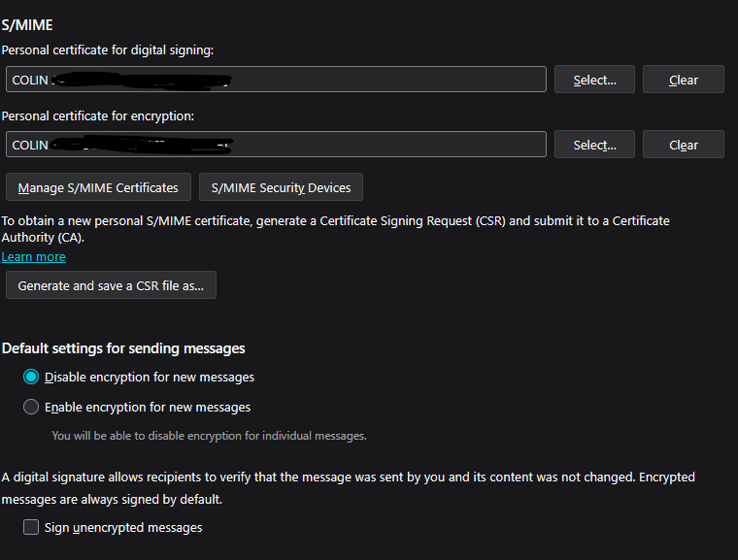Image resolution: width=738 pixels, height=560 pixels.
Task: Follow the Learn more link
Action: pos(34,257)
